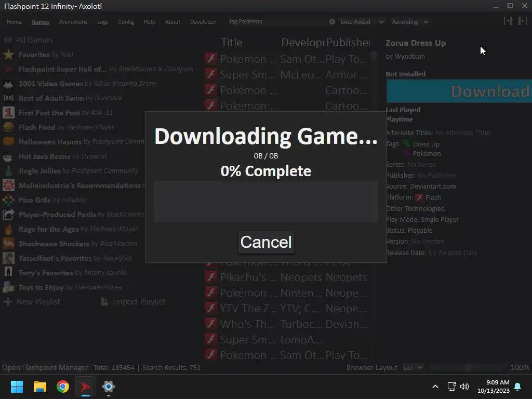Click the Developer column header
This screenshot has width=532, height=399.
[303, 43]
